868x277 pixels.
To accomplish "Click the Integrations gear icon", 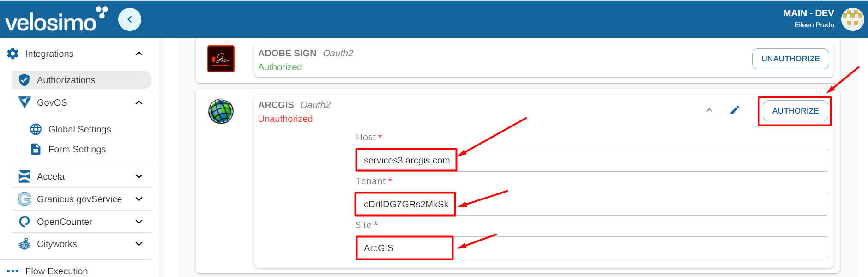I will point(13,54).
